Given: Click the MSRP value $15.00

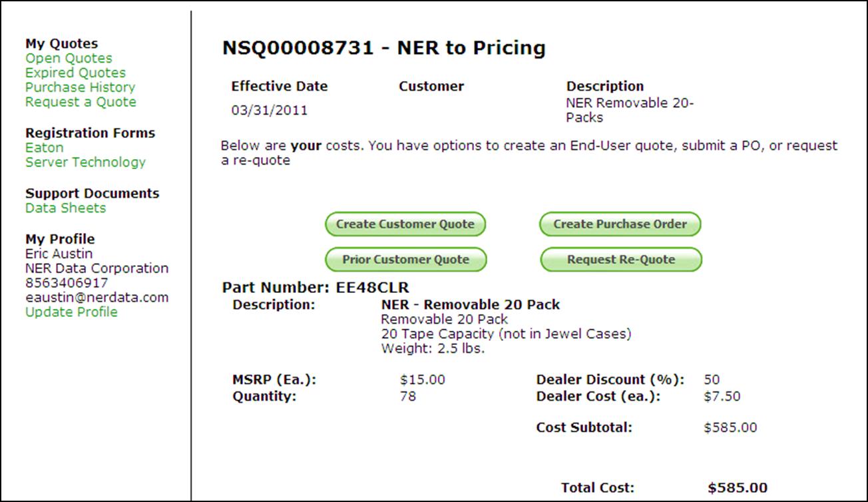Looking at the screenshot, I should click(x=422, y=380).
